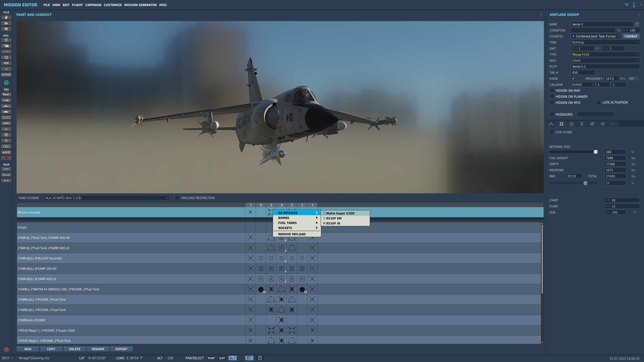Open the Paint Scheme dropdown
Viewport: 644px width, 362px height.
pos(107,198)
